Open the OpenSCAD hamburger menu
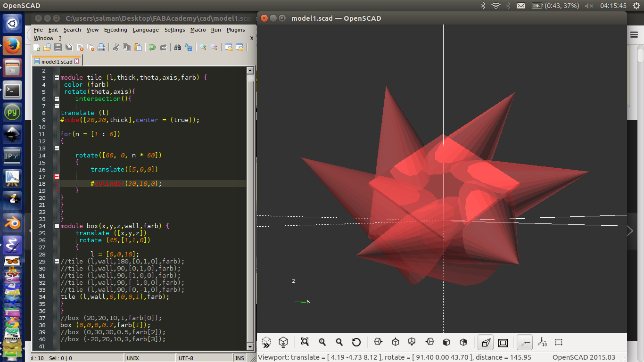The height and width of the screenshot is (362, 644). pos(634,34)
